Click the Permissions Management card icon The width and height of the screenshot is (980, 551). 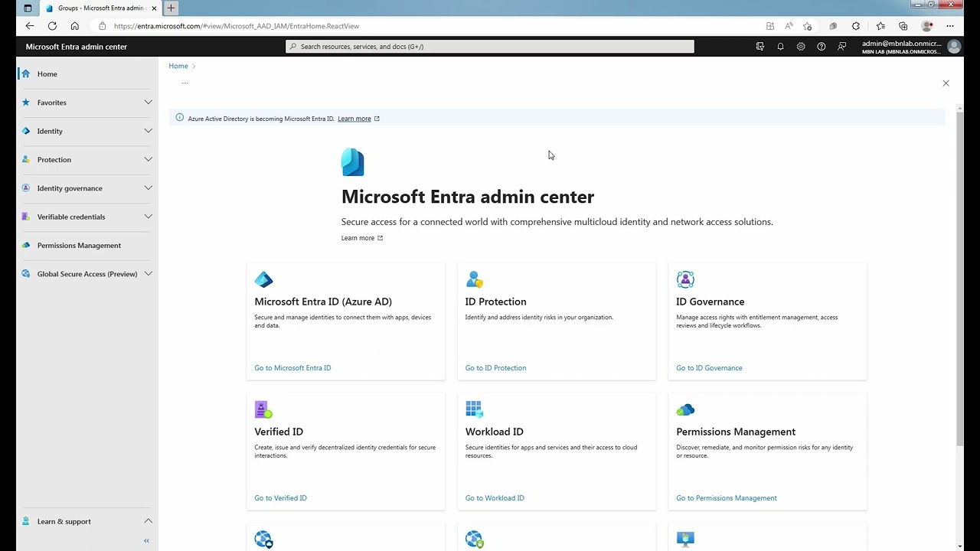click(x=685, y=410)
